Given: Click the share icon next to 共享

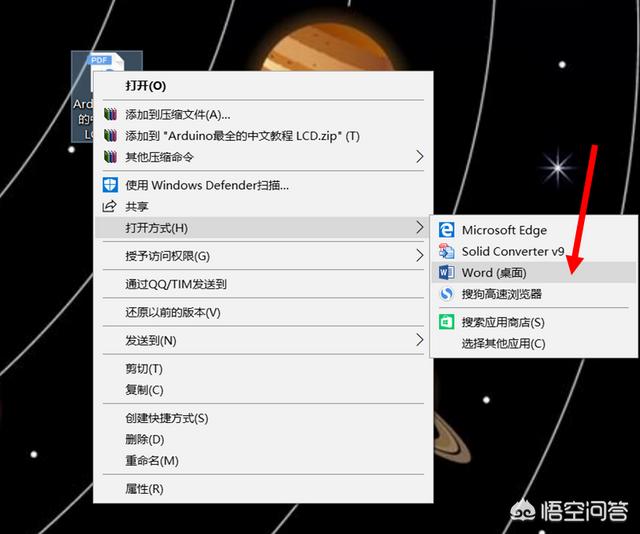Looking at the screenshot, I should point(109,206).
